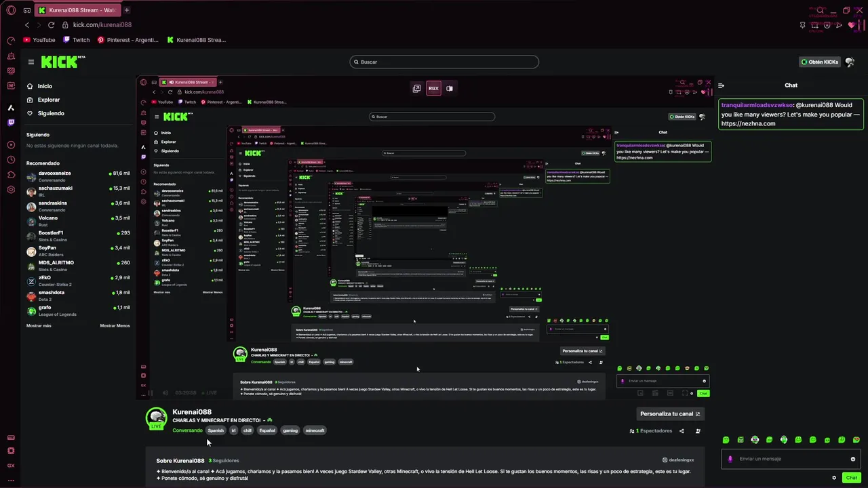Open Pinterest bookmark
Viewport: 868px width, 488px height.
click(x=128, y=40)
